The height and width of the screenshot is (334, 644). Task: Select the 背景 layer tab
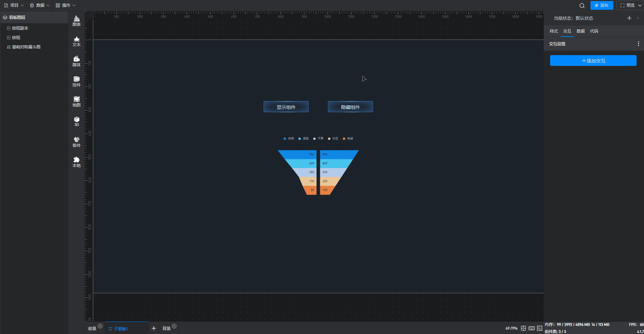click(x=167, y=329)
